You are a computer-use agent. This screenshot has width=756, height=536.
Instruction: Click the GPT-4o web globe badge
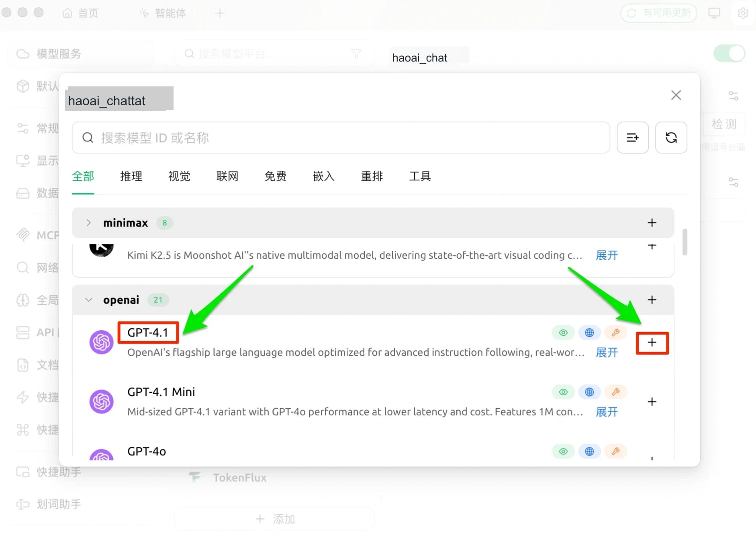[589, 452]
